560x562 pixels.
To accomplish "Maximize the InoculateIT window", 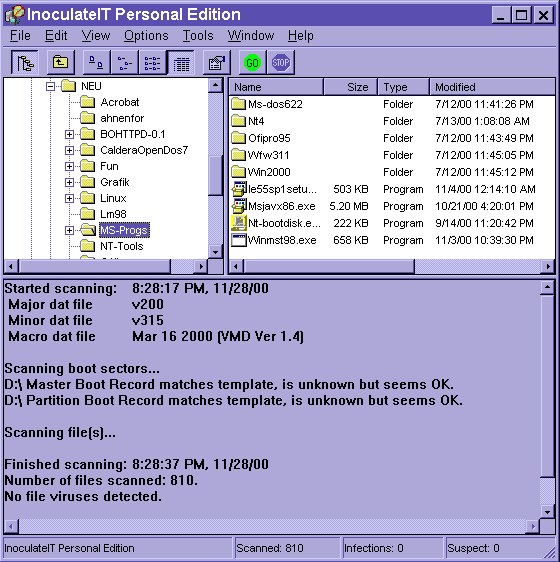I will click(522, 15).
